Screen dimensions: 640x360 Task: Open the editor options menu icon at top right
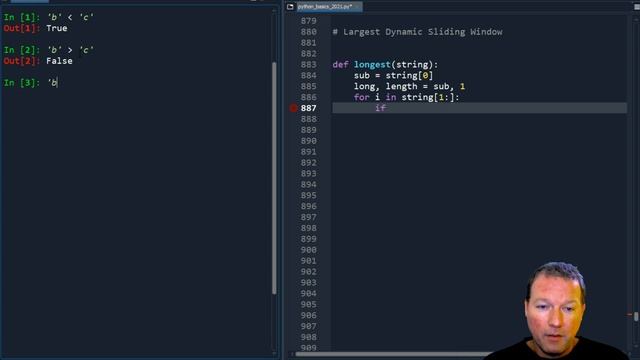637,7
